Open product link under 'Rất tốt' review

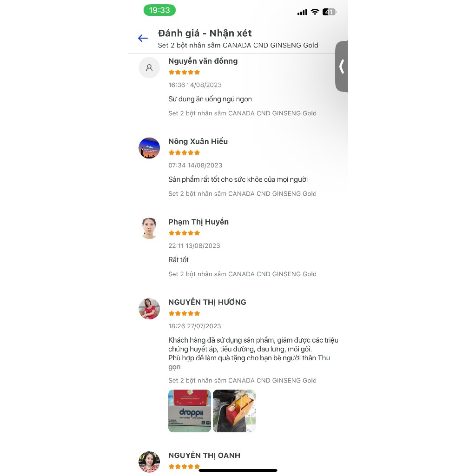[x=242, y=274]
